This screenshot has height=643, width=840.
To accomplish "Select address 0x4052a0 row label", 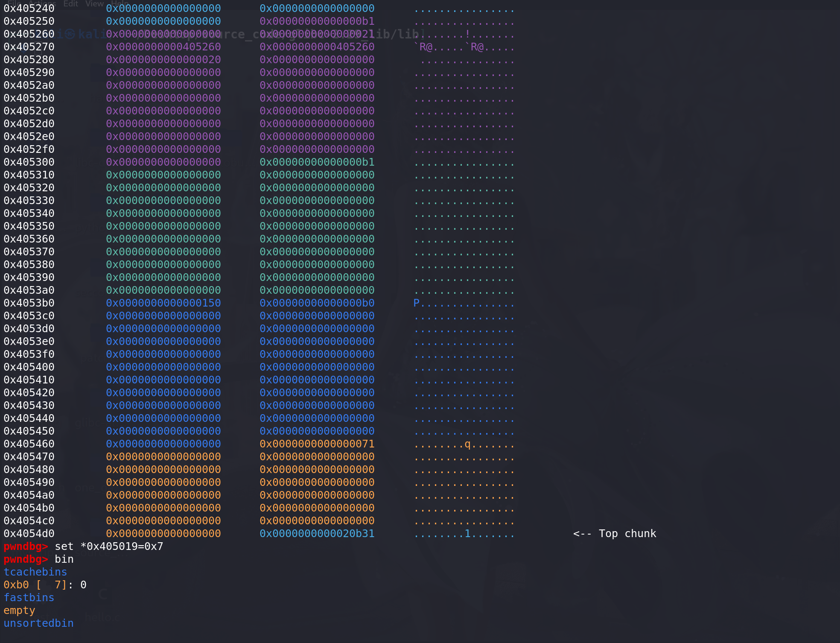I will [29, 85].
